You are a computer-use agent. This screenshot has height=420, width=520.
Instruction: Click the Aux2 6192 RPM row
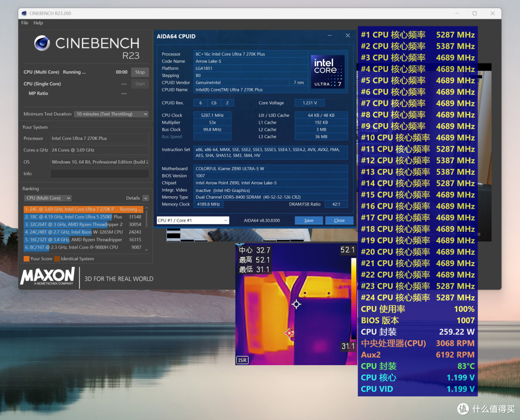417,355
